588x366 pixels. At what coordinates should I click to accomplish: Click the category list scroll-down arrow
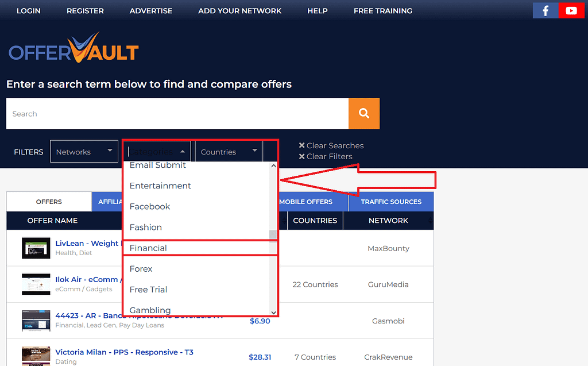click(x=273, y=313)
